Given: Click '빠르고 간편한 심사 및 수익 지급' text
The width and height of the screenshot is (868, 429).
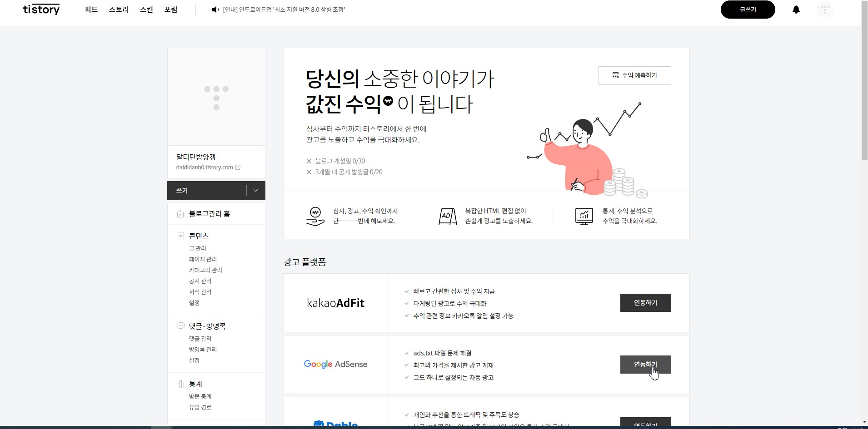Looking at the screenshot, I should pyautogui.click(x=454, y=291).
